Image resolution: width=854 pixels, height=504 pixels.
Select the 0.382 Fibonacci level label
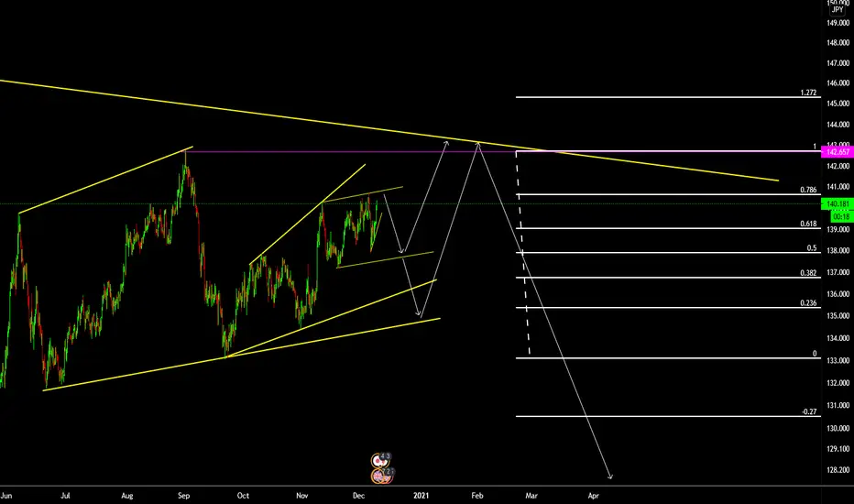click(x=808, y=273)
